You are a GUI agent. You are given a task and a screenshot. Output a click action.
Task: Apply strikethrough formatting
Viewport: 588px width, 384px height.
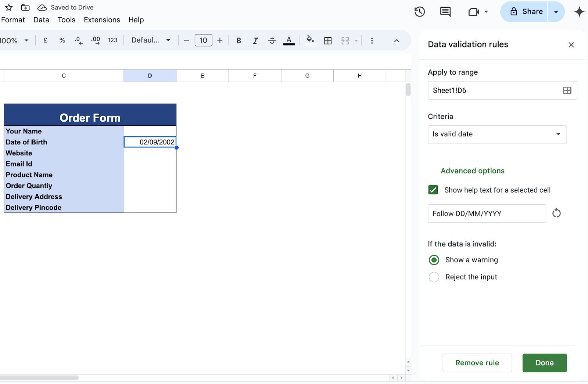click(272, 40)
